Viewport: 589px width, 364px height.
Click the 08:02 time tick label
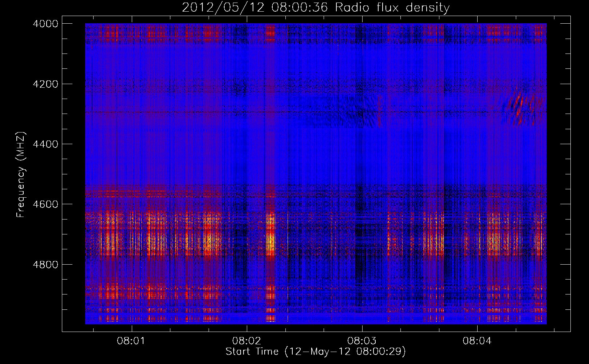[x=246, y=341]
